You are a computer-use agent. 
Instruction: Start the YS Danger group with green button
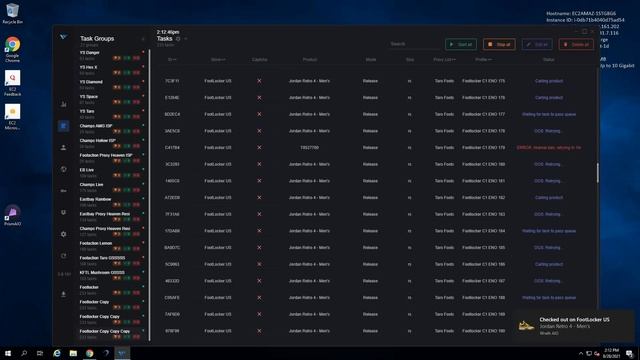click(x=127, y=58)
